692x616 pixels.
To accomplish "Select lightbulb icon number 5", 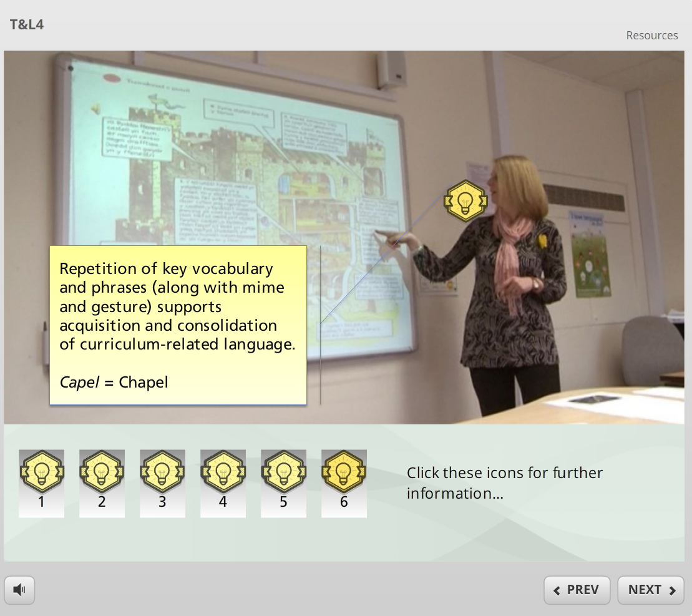I will coord(283,483).
